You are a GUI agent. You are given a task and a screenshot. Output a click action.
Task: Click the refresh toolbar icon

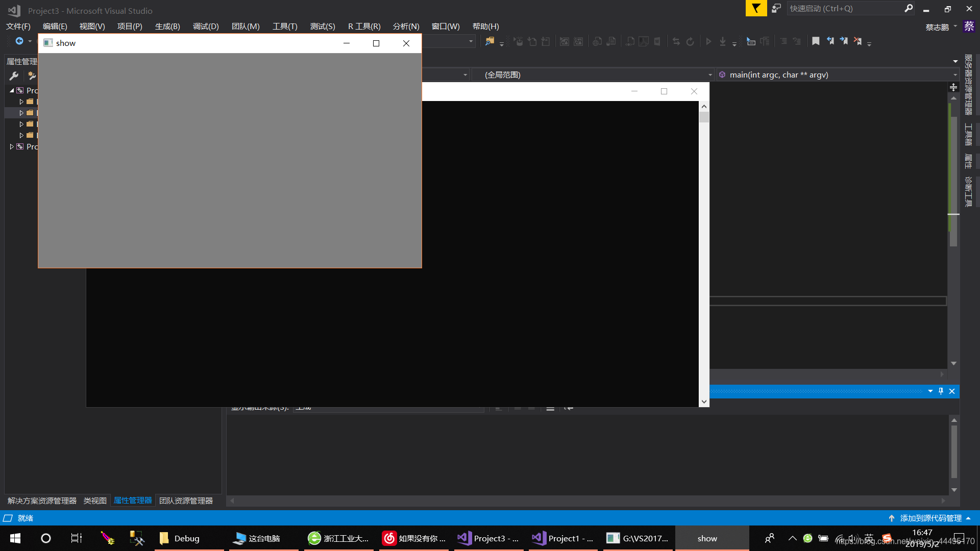(x=690, y=41)
